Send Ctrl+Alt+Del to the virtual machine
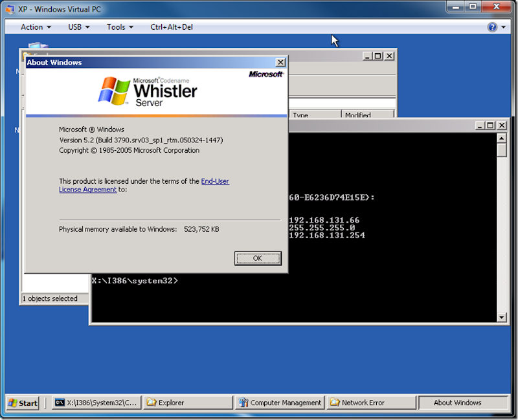This screenshot has width=518, height=420. (x=172, y=27)
